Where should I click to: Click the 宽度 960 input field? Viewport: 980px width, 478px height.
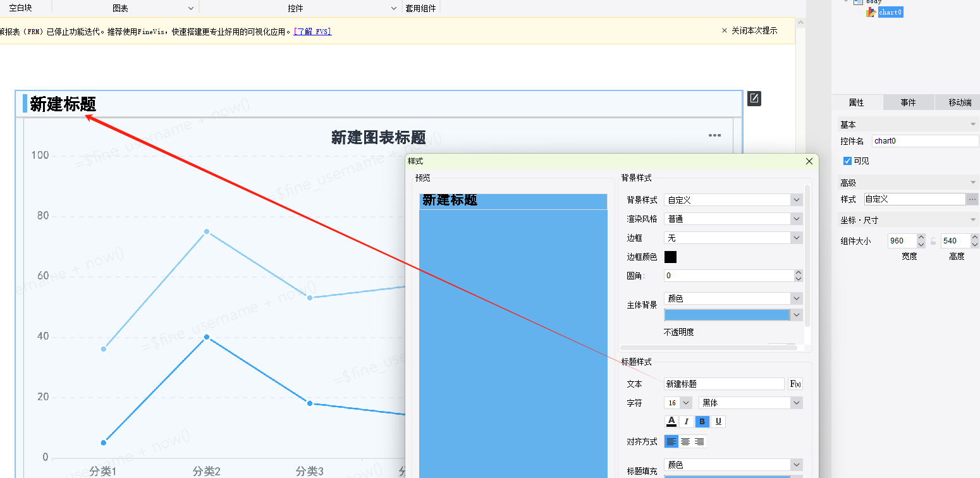(x=902, y=241)
